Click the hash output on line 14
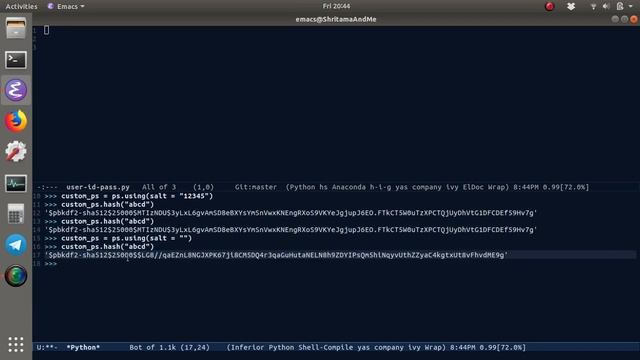Image resolution: width=640 pixels, height=360 pixels. [291, 230]
